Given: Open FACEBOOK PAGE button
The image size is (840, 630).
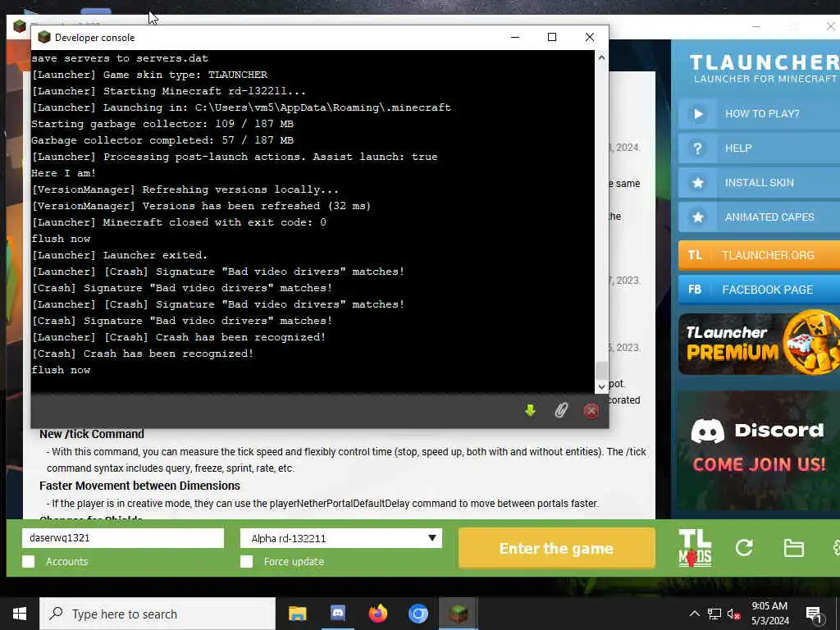Looking at the screenshot, I should coord(759,290).
